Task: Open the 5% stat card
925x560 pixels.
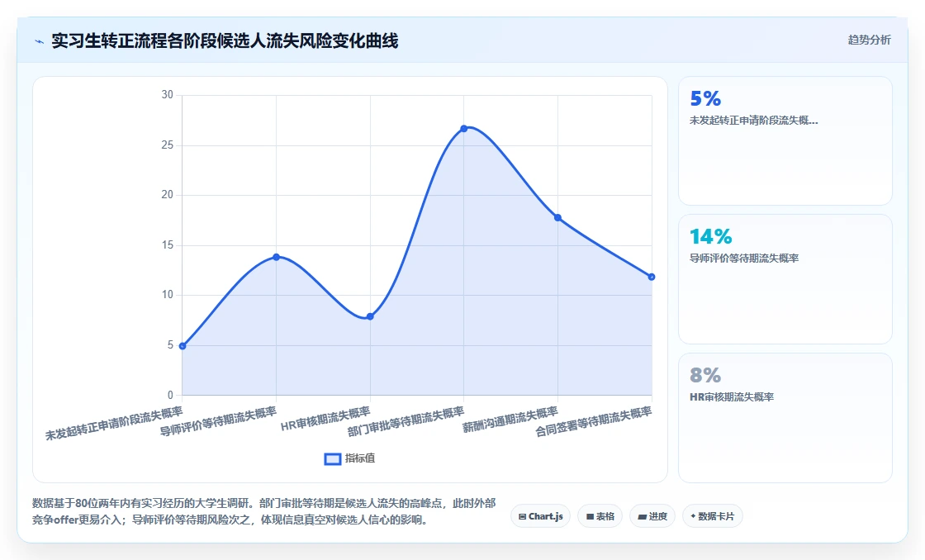Action: pyautogui.click(x=785, y=141)
